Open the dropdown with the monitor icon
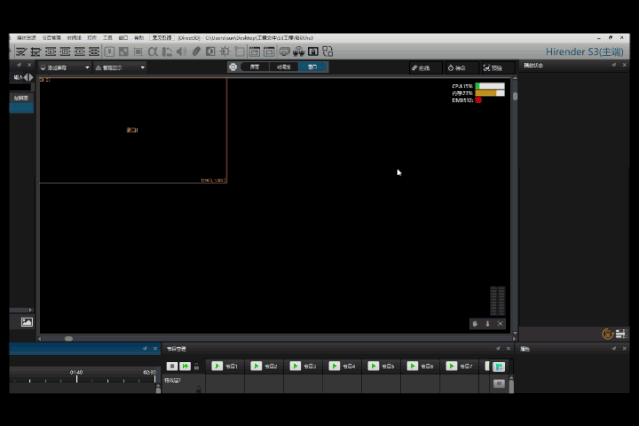 (x=64, y=68)
